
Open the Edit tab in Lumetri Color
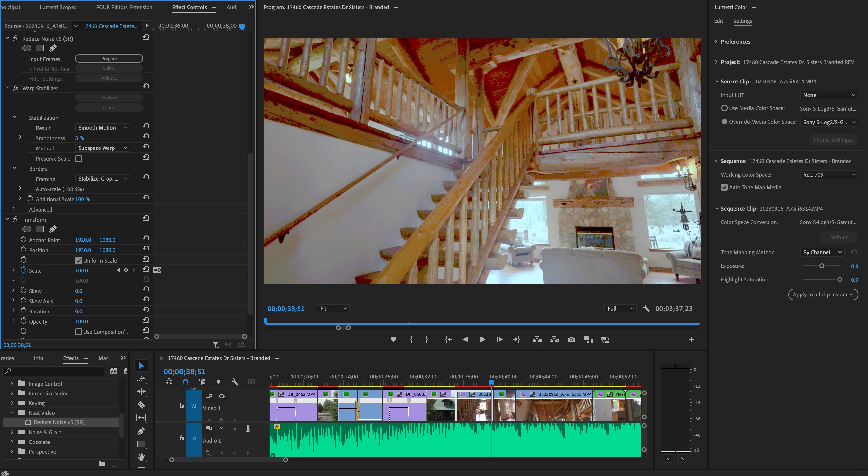click(718, 21)
